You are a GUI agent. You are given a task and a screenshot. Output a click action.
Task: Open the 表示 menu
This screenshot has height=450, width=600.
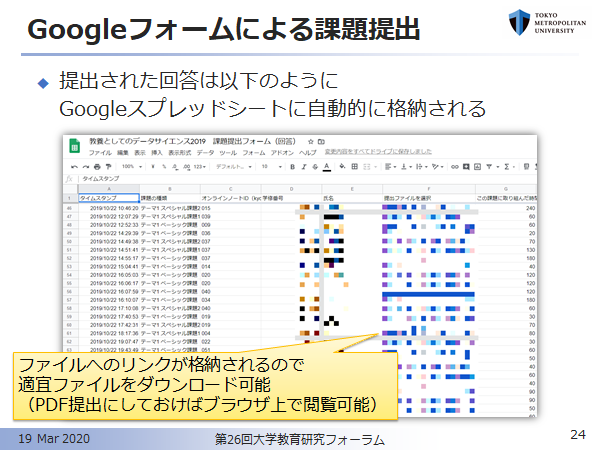(140, 153)
